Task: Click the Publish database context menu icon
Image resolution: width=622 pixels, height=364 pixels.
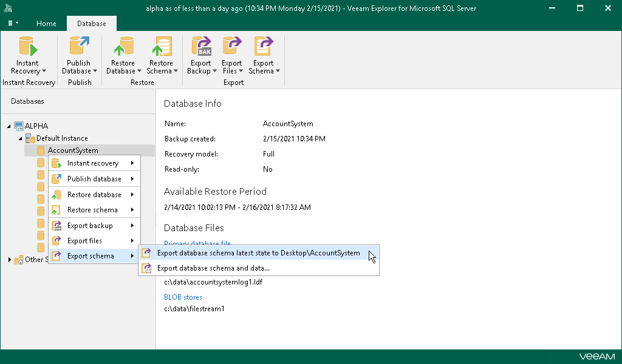Action: [56, 178]
